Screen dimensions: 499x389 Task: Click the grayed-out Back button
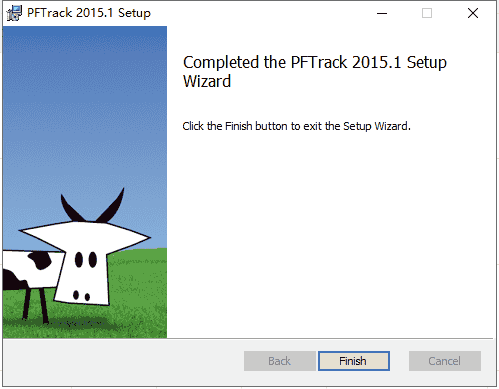(x=279, y=361)
